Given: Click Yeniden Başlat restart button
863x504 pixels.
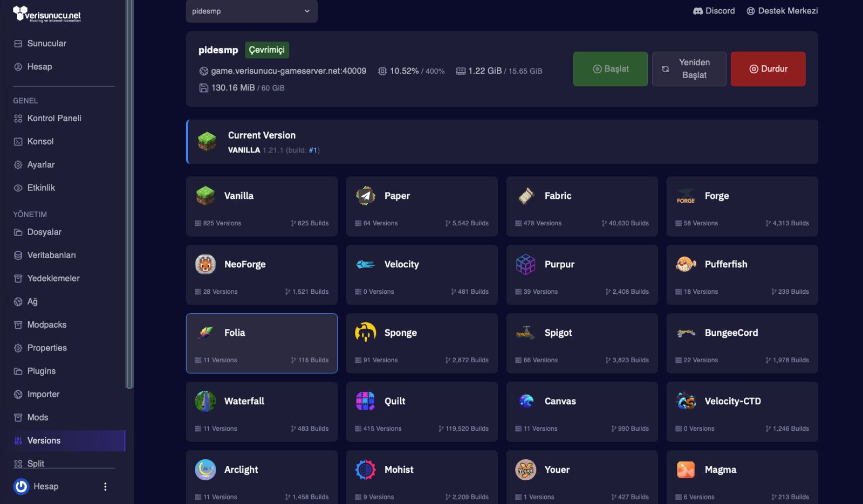Looking at the screenshot, I should 689,69.
